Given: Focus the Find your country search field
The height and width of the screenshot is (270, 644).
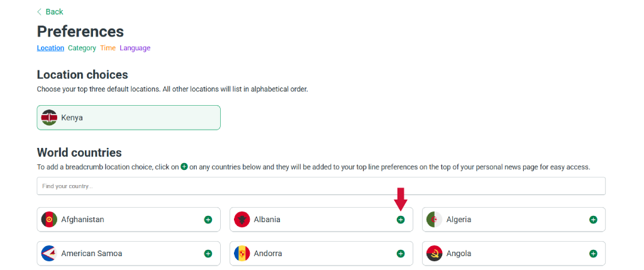Looking at the screenshot, I should click(321, 186).
